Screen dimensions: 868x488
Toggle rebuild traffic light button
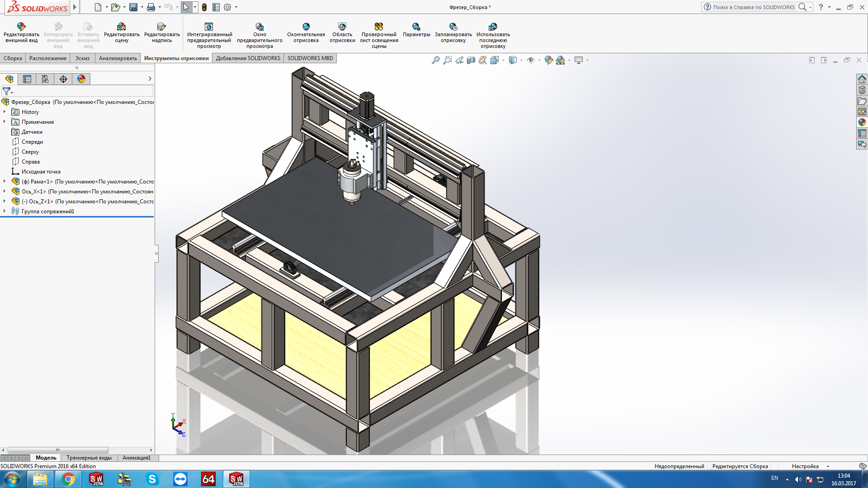click(204, 7)
